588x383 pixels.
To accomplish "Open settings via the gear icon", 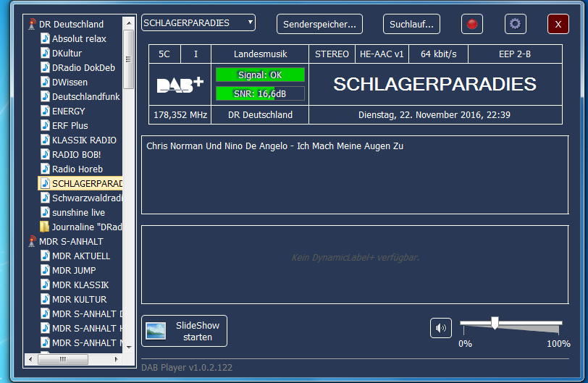I will [515, 24].
